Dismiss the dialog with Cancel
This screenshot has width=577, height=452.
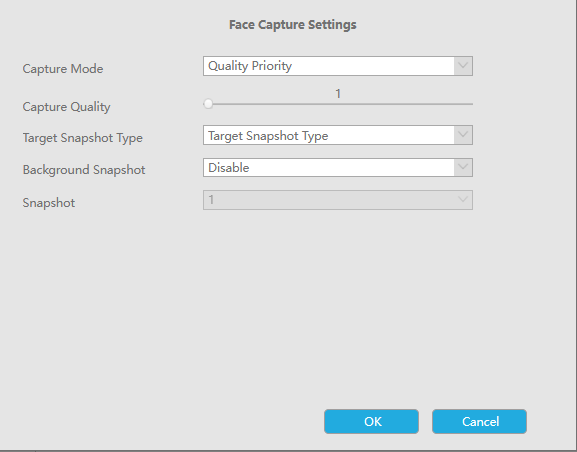click(x=479, y=421)
